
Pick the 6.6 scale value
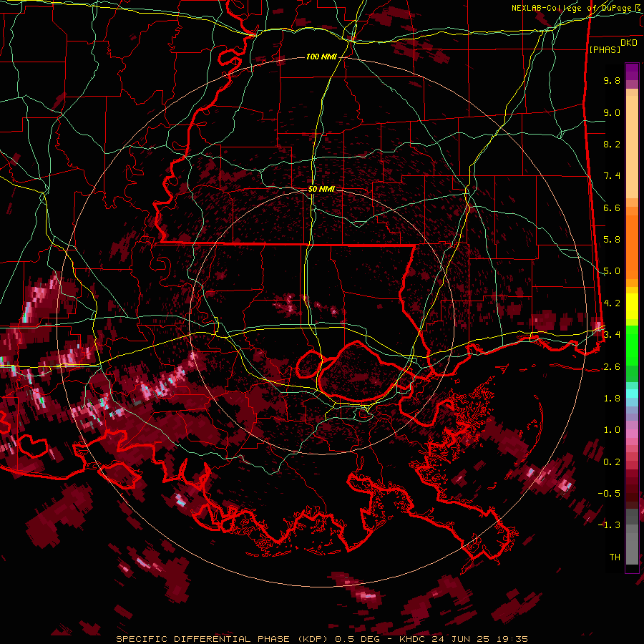pyautogui.click(x=612, y=208)
